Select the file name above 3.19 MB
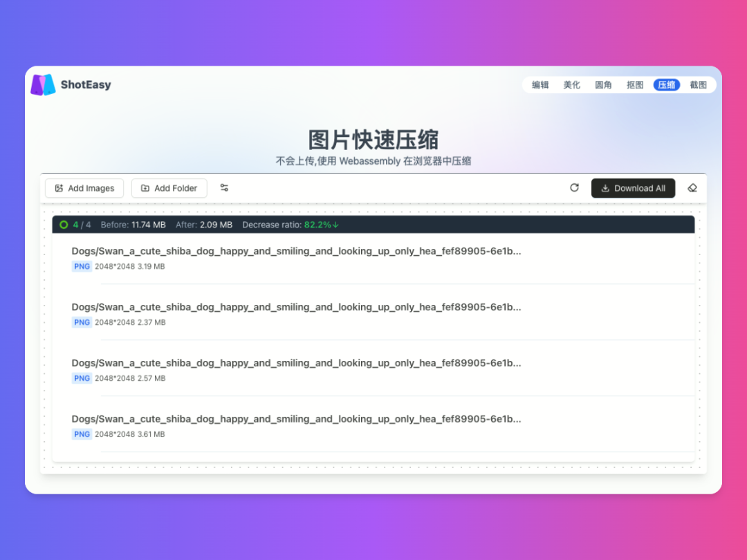 (296, 251)
